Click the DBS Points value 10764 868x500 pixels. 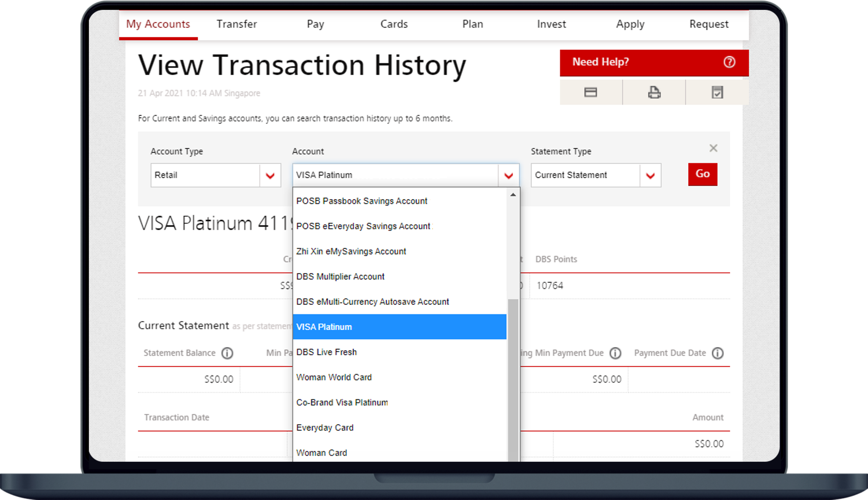tap(550, 286)
